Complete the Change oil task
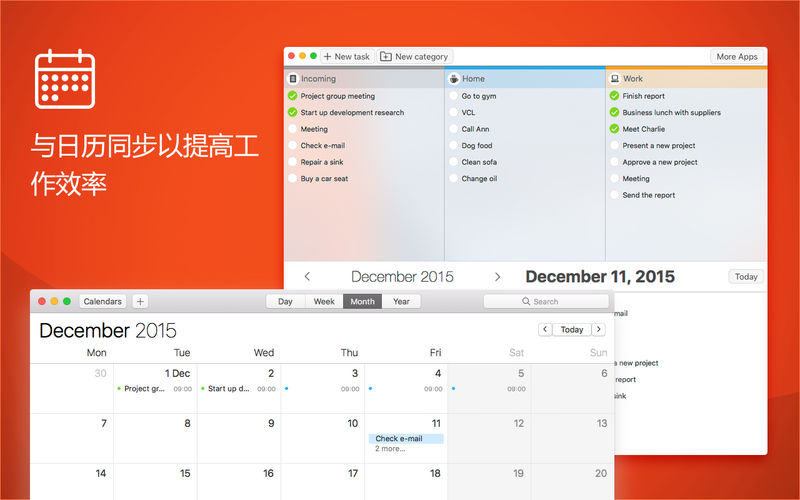The image size is (800, 500). point(454,178)
